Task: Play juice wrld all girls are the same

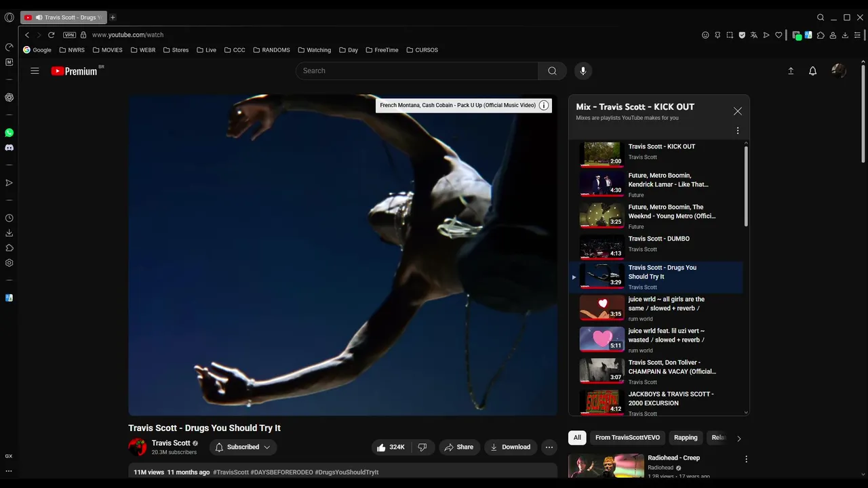Action: point(655,308)
